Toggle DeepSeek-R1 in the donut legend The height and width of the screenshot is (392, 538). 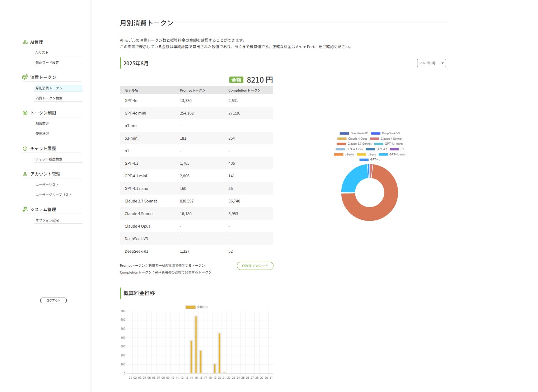tap(354, 133)
